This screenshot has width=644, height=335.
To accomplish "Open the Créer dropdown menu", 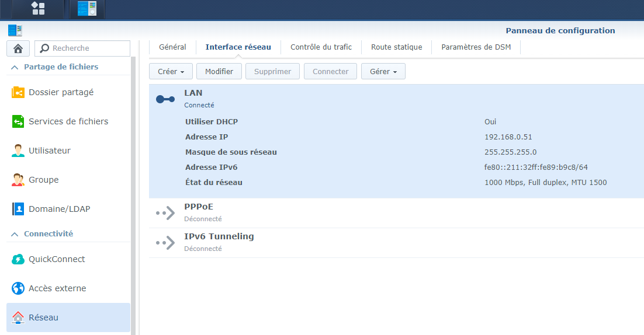I will coord(171,71).
